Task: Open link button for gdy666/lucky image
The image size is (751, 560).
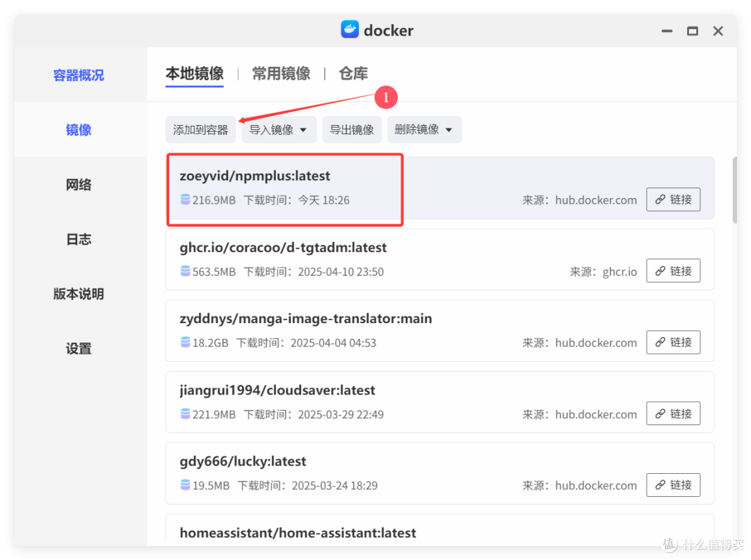Action: coord(673,486)
